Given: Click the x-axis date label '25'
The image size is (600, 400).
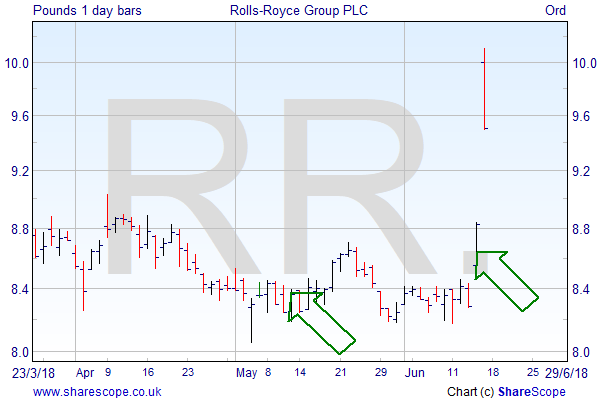Looking at the screenshot, I should point(533,372).
